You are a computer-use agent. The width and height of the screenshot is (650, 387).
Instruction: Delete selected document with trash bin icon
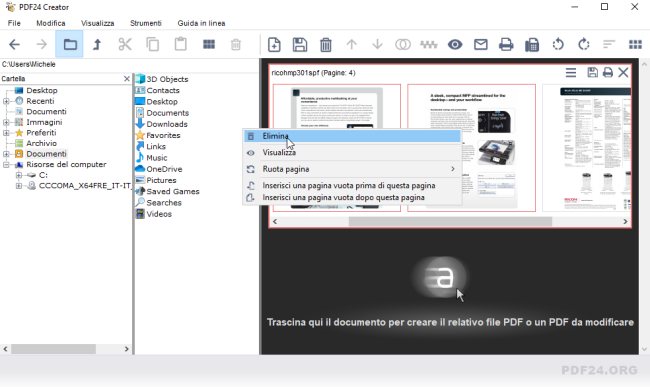click(325, 44)
